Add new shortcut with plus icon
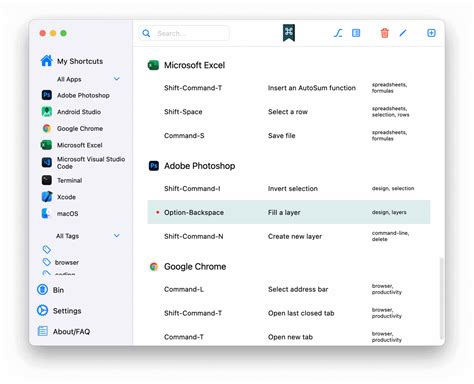474x384 pixels. [431, 33]
